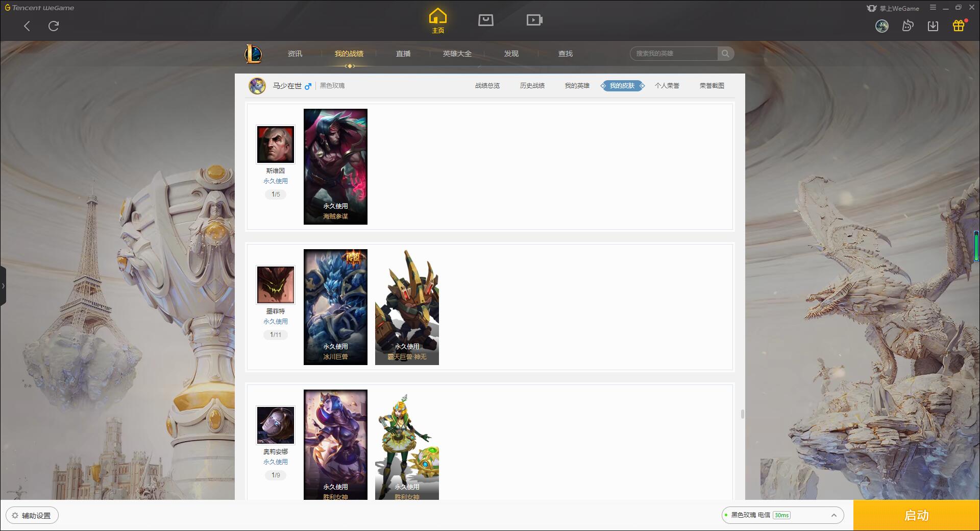This screenshot has height=531, width=980.
Task: Open 荣誉截图 sub-tab
Action: [712, 86]
